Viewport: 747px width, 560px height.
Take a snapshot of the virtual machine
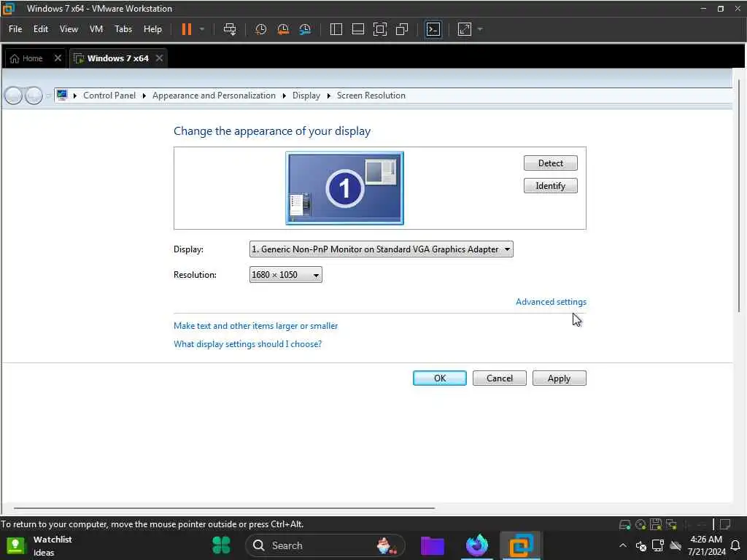coord(260,29)
